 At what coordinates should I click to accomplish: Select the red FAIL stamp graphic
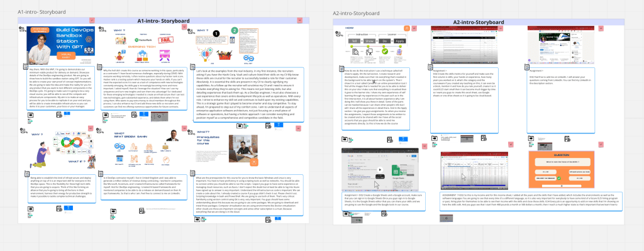pos(165,40)
